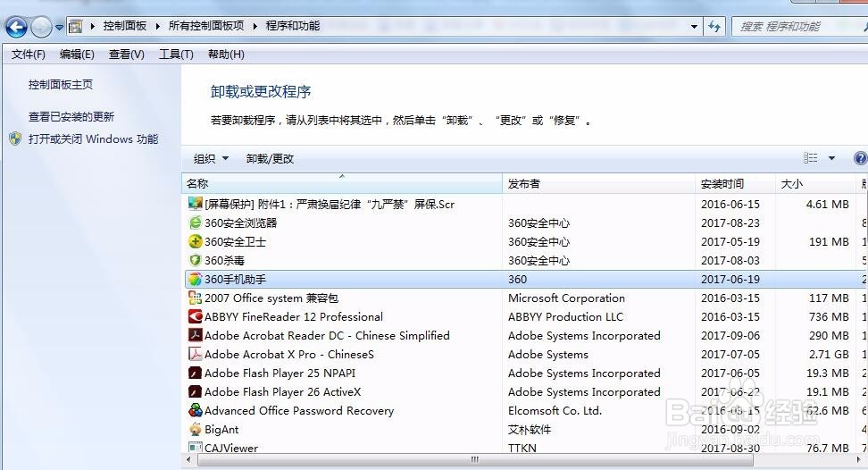
Task: Open the 控制面板主页 link
Action: coord(61,85)
